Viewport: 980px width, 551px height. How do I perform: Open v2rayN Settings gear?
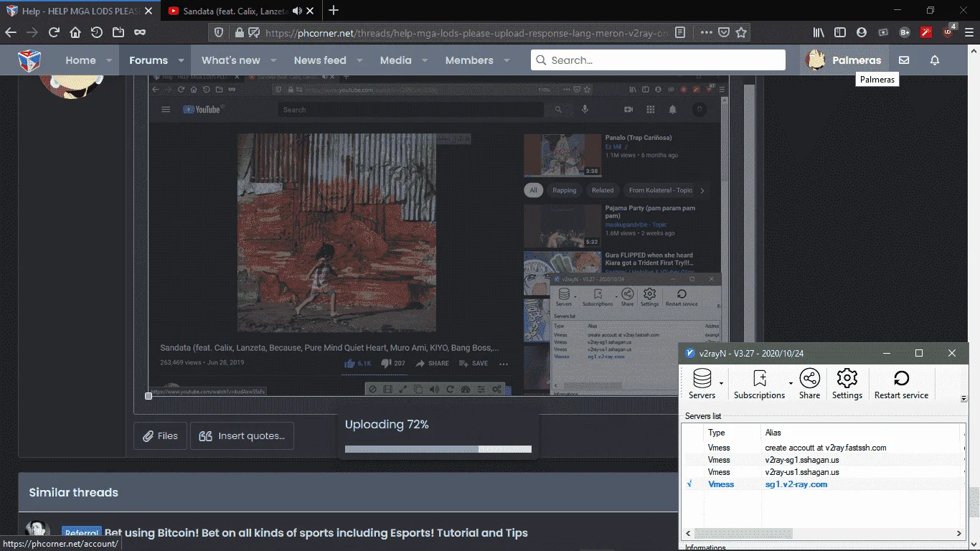[847, 385]
